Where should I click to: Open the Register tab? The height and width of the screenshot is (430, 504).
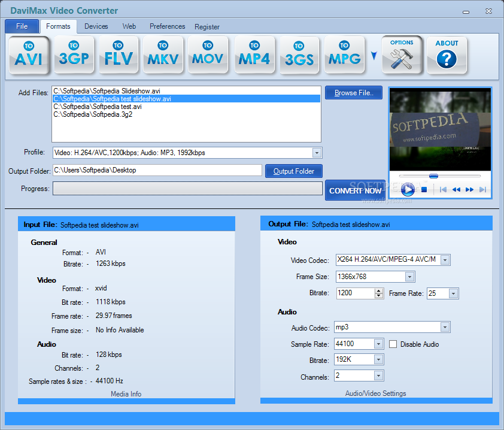[207, 27]
